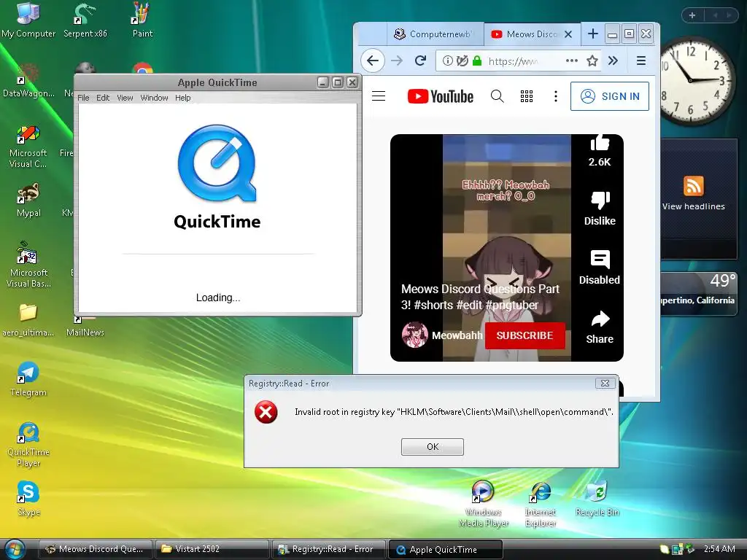Bookmark page with star icon
747x560 pixels.
592,61
